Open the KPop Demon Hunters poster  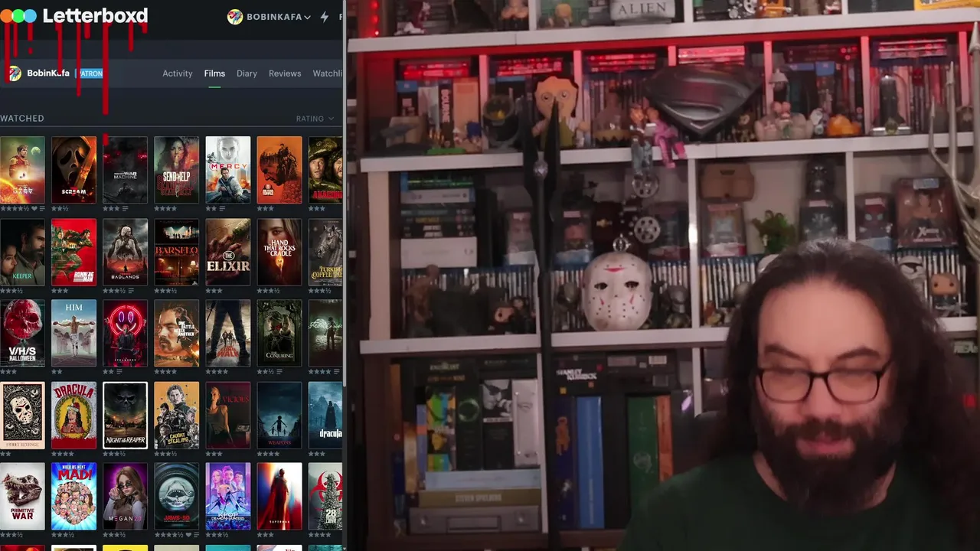228,497
